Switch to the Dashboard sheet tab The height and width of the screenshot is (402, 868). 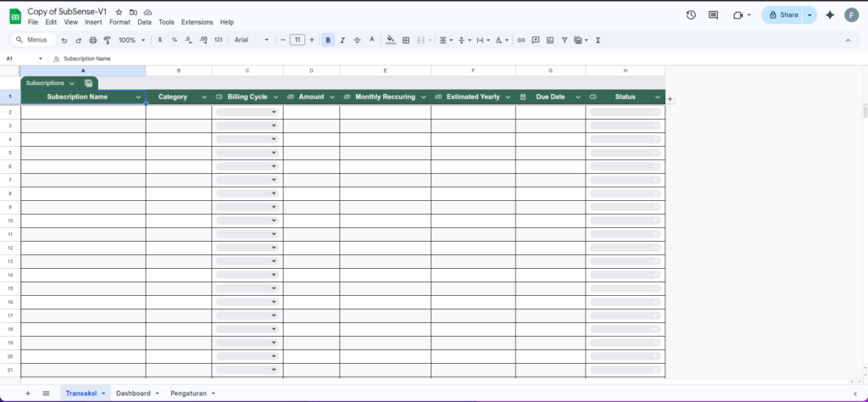[133, 394]
